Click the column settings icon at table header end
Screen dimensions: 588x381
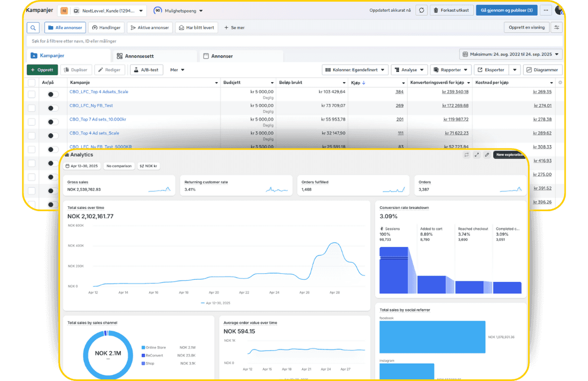point(560,83)
